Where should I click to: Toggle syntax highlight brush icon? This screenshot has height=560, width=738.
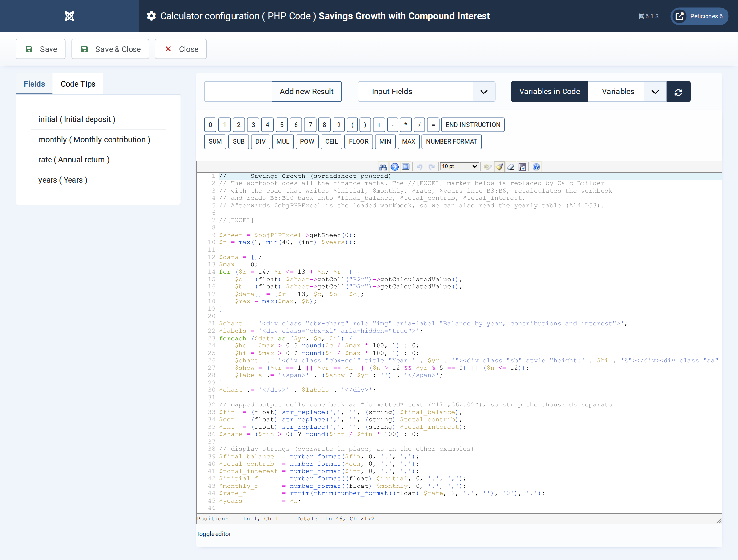pos(499,167)
